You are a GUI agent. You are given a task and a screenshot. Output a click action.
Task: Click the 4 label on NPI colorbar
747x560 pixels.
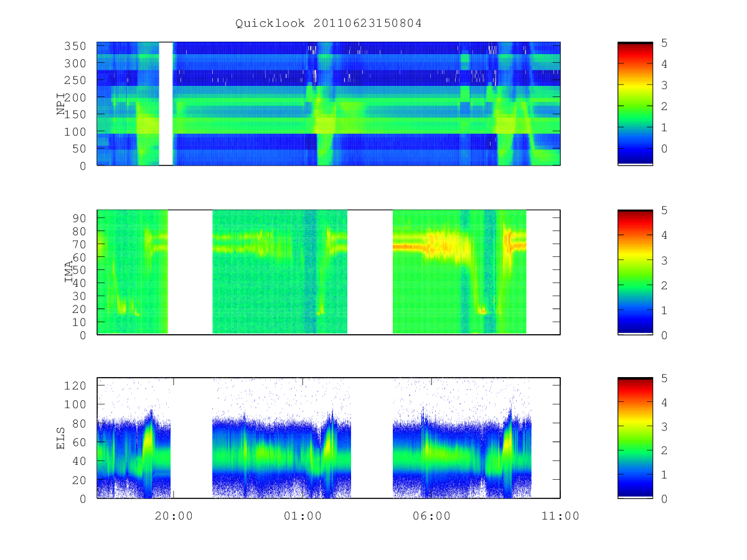pos(665,64)
